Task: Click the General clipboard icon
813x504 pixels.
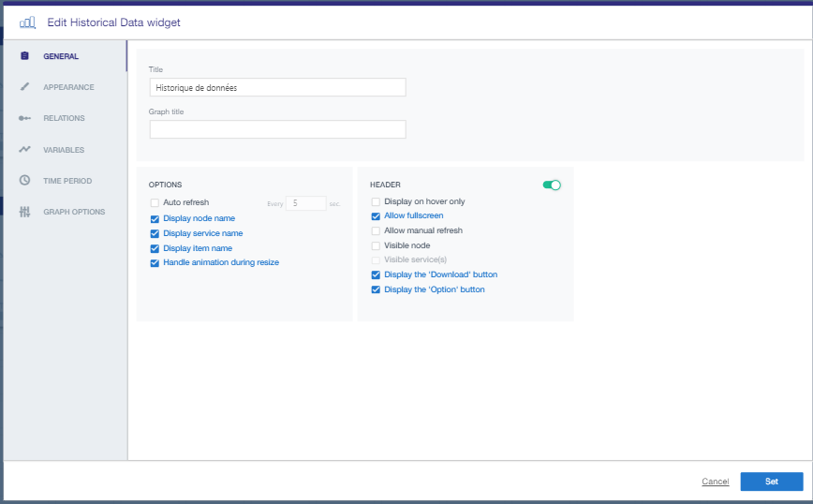Action: tap(24, 55)
